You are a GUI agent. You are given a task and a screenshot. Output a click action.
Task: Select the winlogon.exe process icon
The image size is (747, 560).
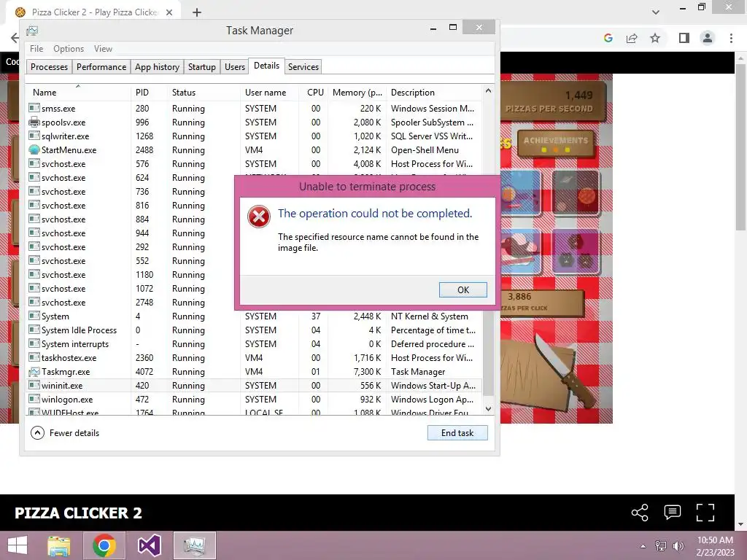pyautogui.click(x=34, y=399)
